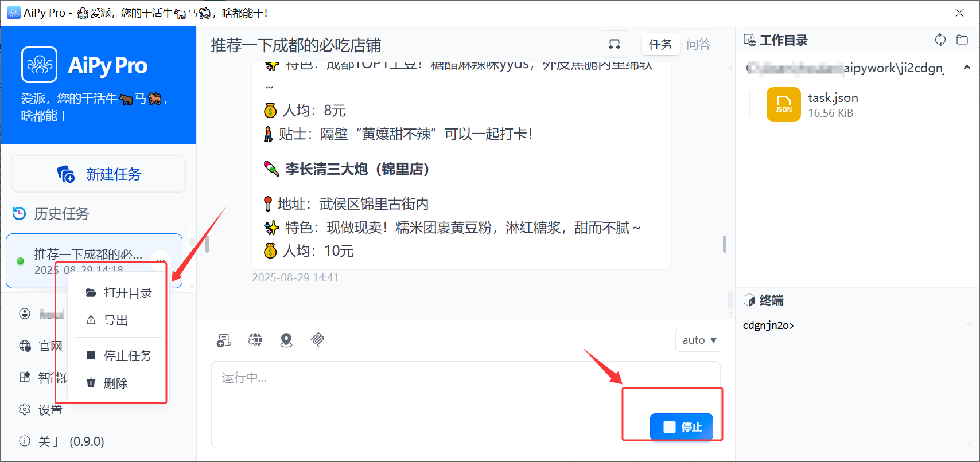Open the auto model dropdown

click(x=698, y=340)
